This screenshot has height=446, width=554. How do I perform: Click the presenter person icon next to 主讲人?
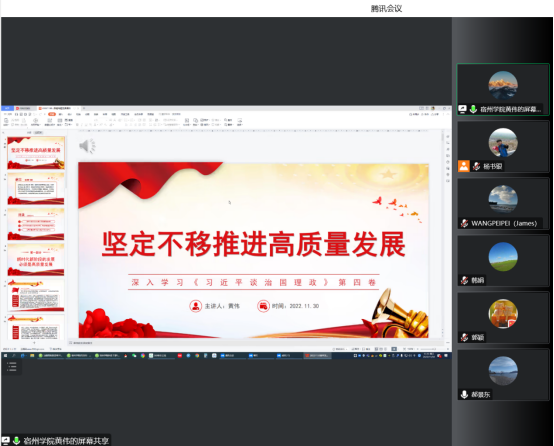coord(195,306)
